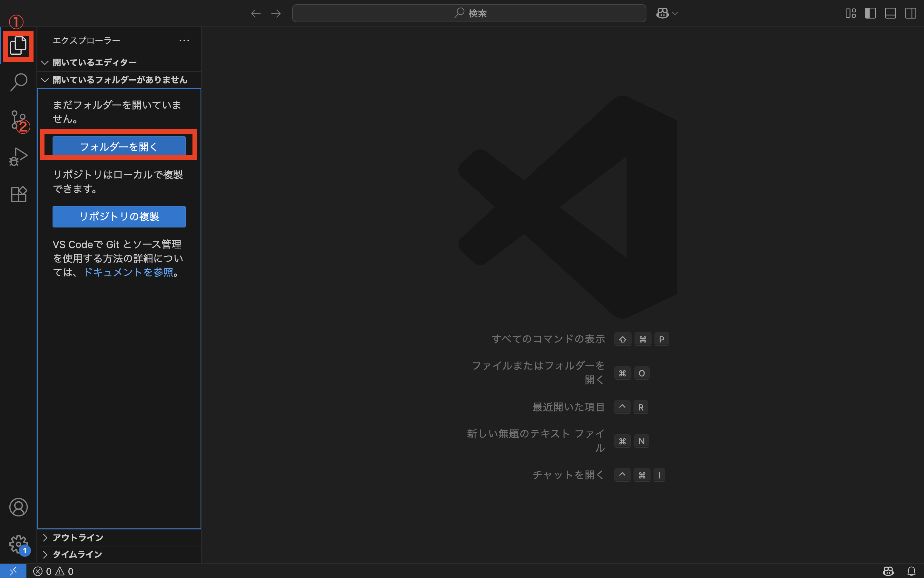Select the Source Control icon
This screenshot has height=578, width=924.
click(18, 119)
